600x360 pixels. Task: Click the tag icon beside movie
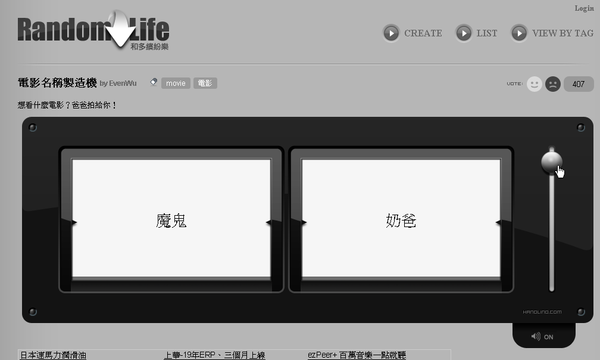(153, 82)
